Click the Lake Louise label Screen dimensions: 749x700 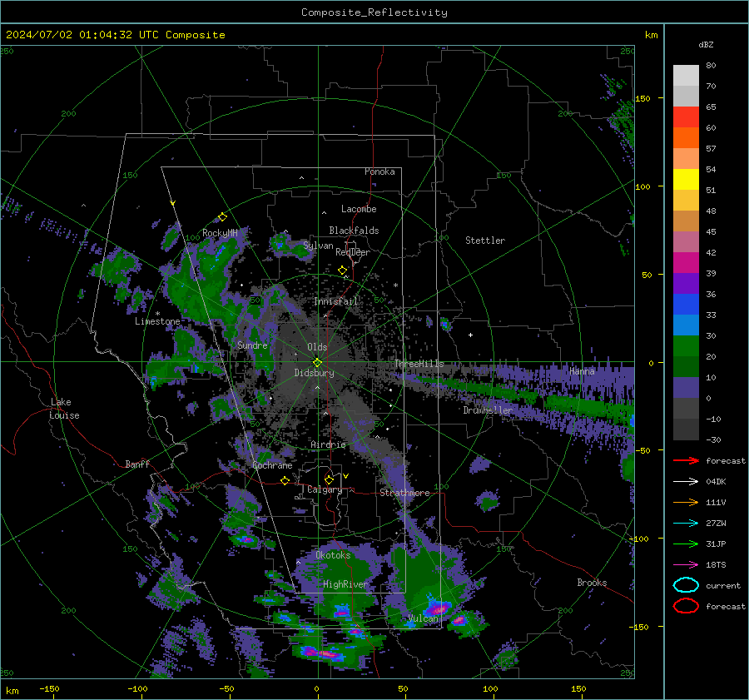click(x=64, y=409)
